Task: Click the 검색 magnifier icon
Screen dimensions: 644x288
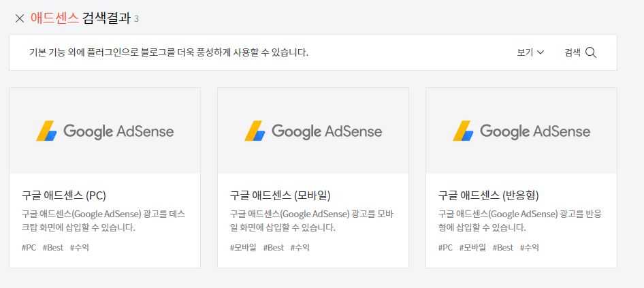Action: pyautogui.click(x=591, y=52)
